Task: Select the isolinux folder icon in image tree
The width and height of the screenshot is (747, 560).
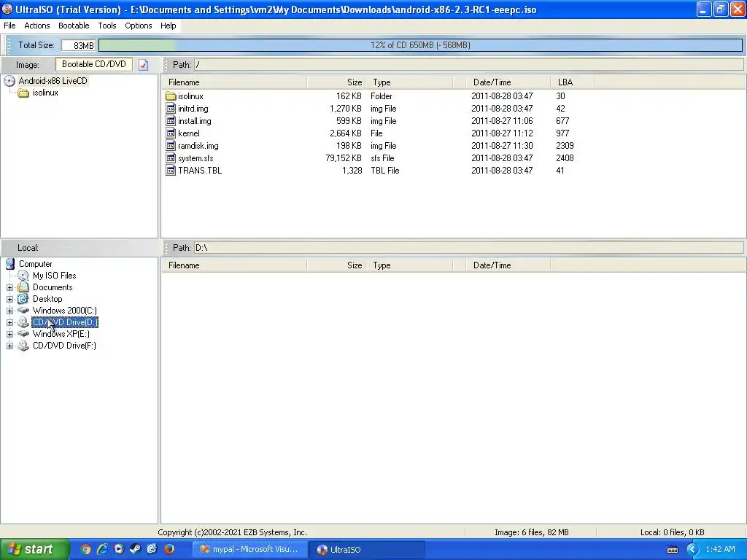Action: [23, 93]
